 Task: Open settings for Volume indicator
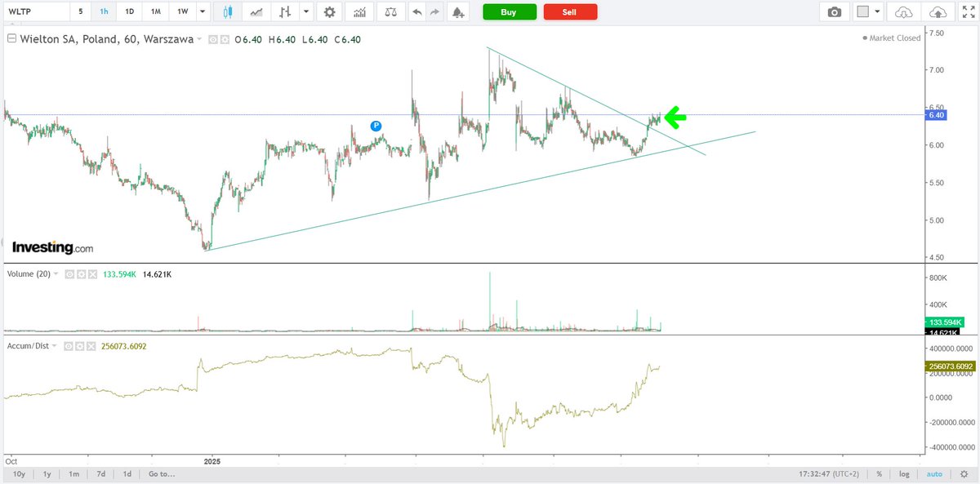81,274
